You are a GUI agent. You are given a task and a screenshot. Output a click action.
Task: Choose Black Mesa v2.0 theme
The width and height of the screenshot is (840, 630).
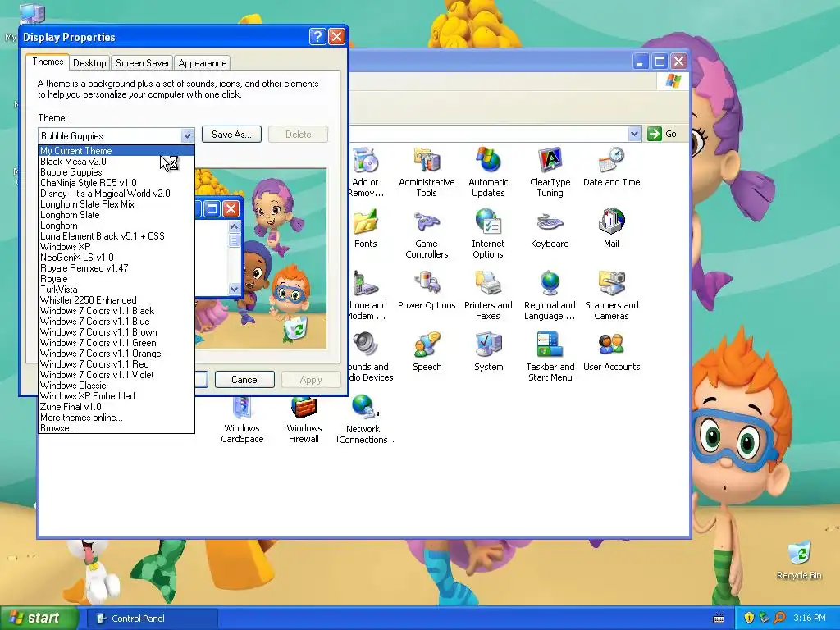click(x=116, y=162)
